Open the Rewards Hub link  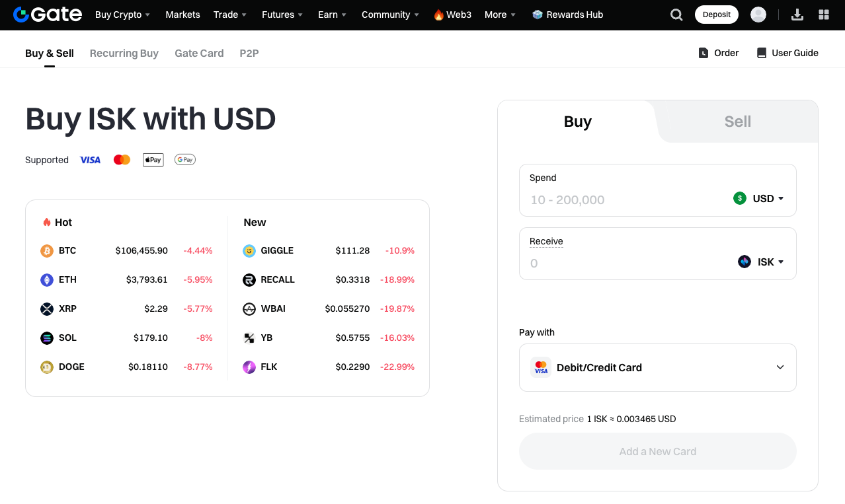567,15
